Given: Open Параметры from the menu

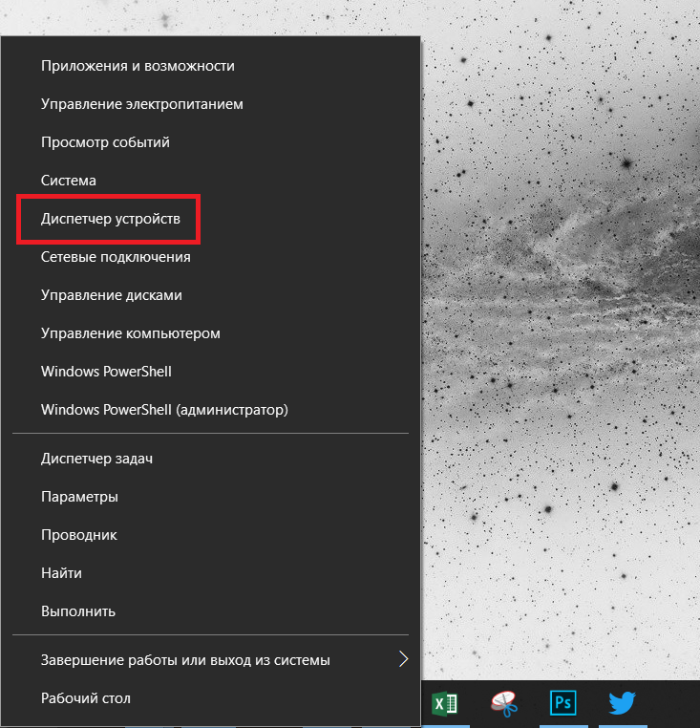Looking at the screenshot, I should (x=210, y=497).
